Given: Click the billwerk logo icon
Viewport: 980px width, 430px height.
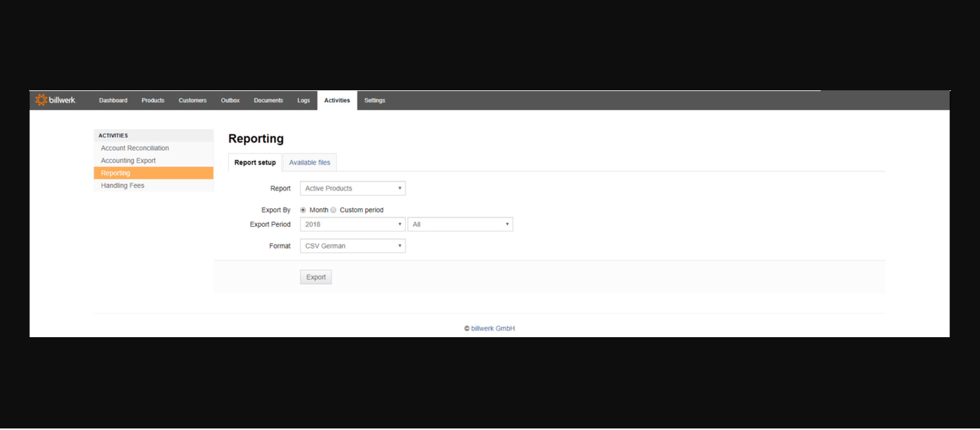Looking at the screenshot, I should (41, 100).
